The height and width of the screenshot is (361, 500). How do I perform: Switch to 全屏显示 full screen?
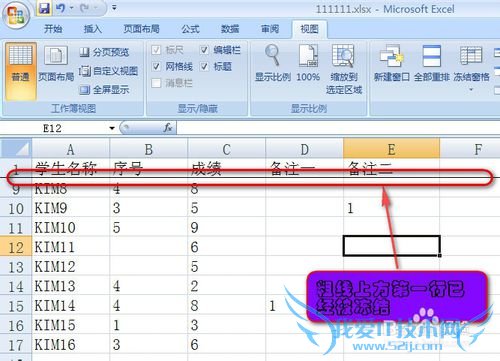104,89
